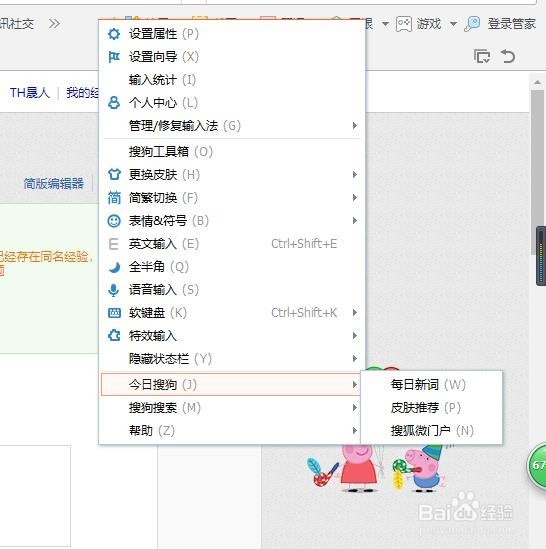Viewport: 546px width, 549px height.
Task: Click the moon icon for 全半角
Action: coord(114,267)
